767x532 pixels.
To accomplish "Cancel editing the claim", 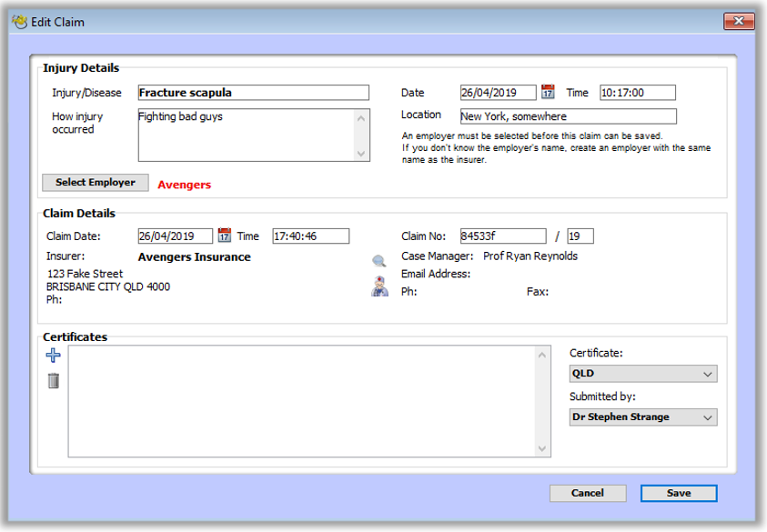I will [x=588, y=493].
